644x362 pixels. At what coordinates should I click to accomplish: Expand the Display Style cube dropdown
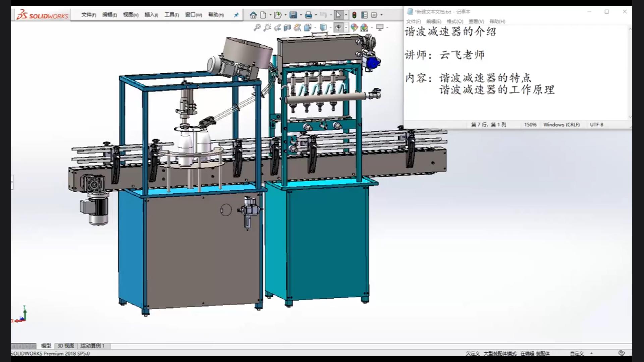click(x=330, y=27)
